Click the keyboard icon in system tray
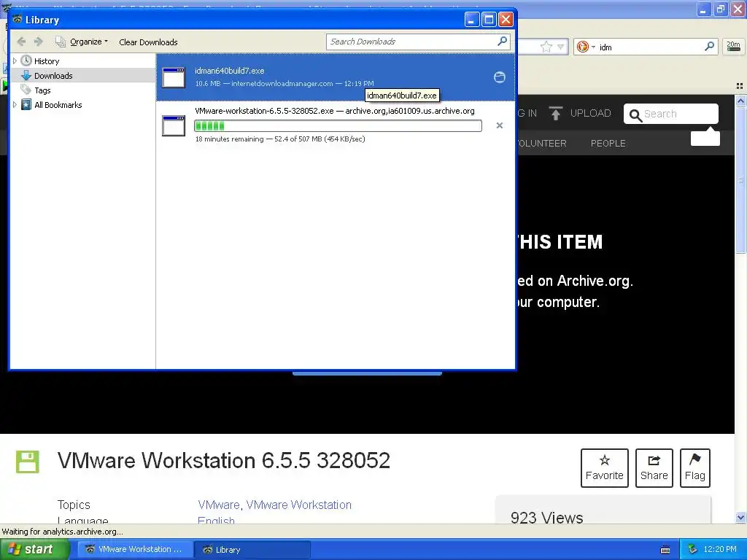Viewport: 747px width, 560px height. coord(665,550)
